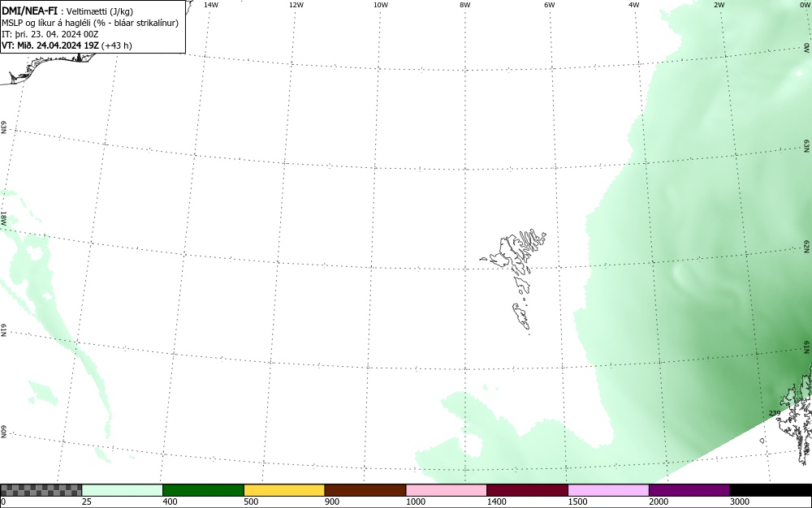Screen dimensions: 812x508
Task: Click the light pink legend swatch
Action: coord(447,490)
